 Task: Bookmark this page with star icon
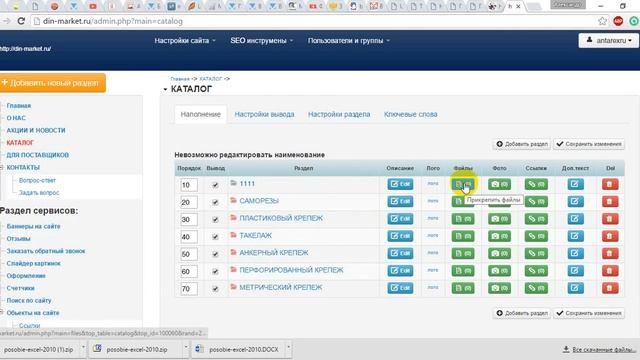click(x=602, y=21)
